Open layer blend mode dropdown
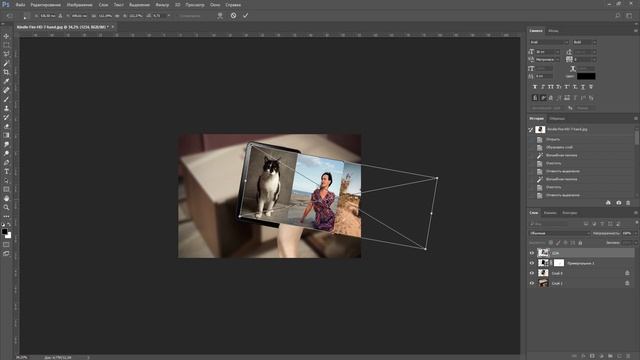The height and width of the screenshot is (360, 640). click(x=559, y=233)
